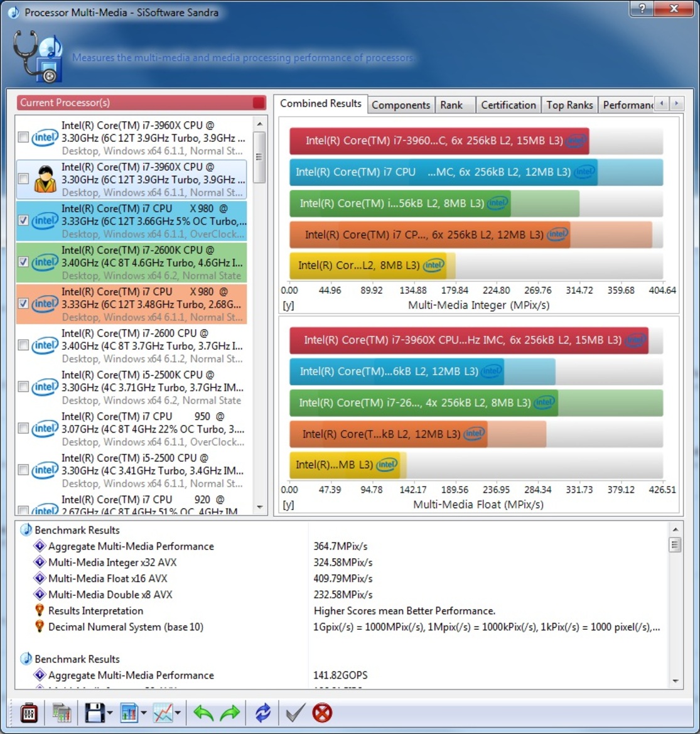Click Multi-Media Integer x32 AVX diamond icon
This screenshot has width=700, height=734.
tap(40, 562)
